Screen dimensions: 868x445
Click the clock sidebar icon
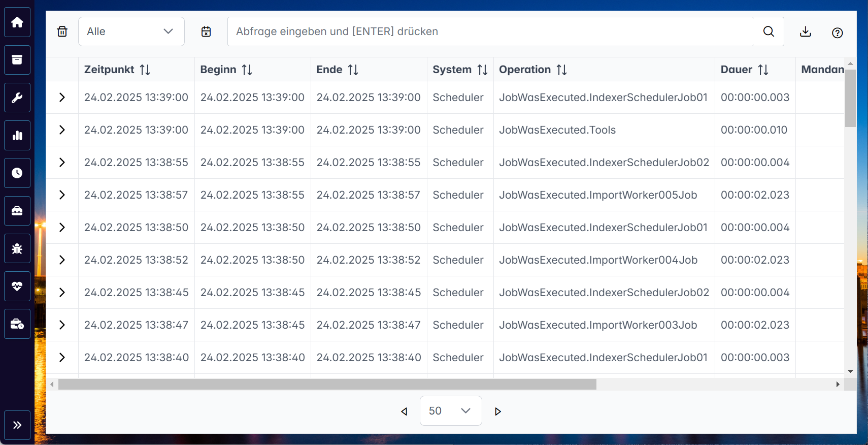17,173
